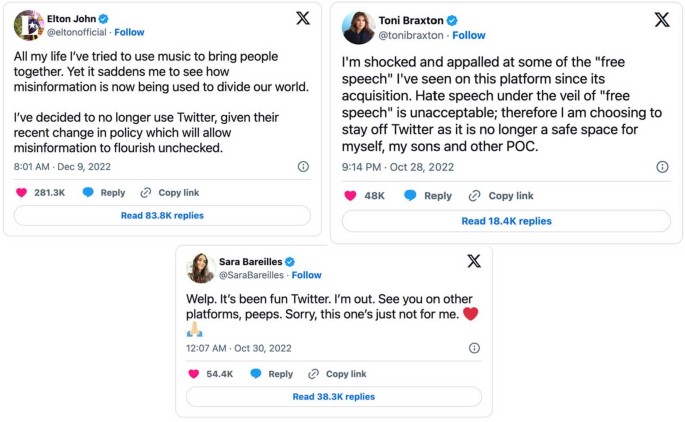685x422 pixels.
Task: Read 83.8K replies on Elton John's tweet
Action: point(162,215)
